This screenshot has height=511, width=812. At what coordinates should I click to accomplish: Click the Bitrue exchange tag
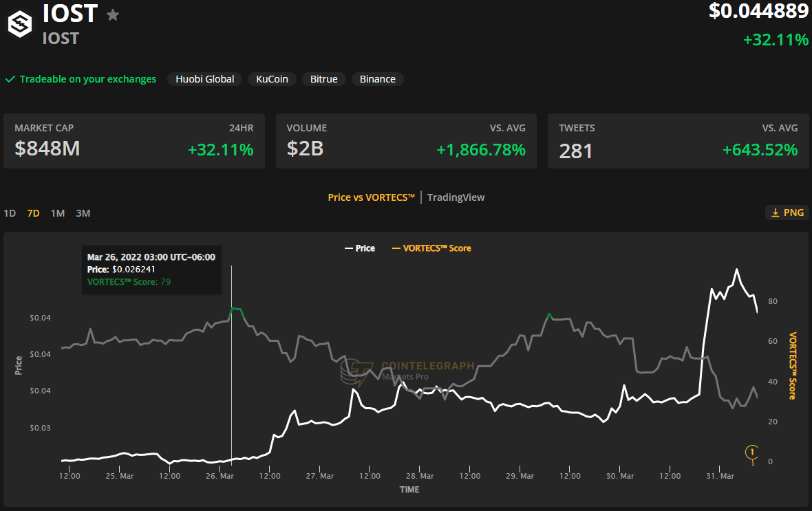coord(323,79)
